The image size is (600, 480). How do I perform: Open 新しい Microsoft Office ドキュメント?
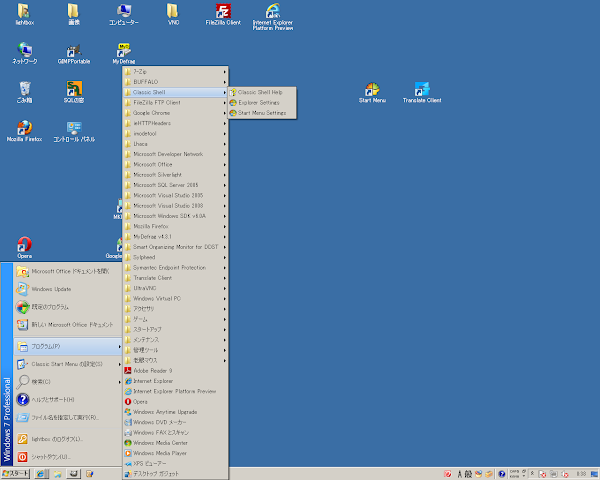(x=68, y=325)
